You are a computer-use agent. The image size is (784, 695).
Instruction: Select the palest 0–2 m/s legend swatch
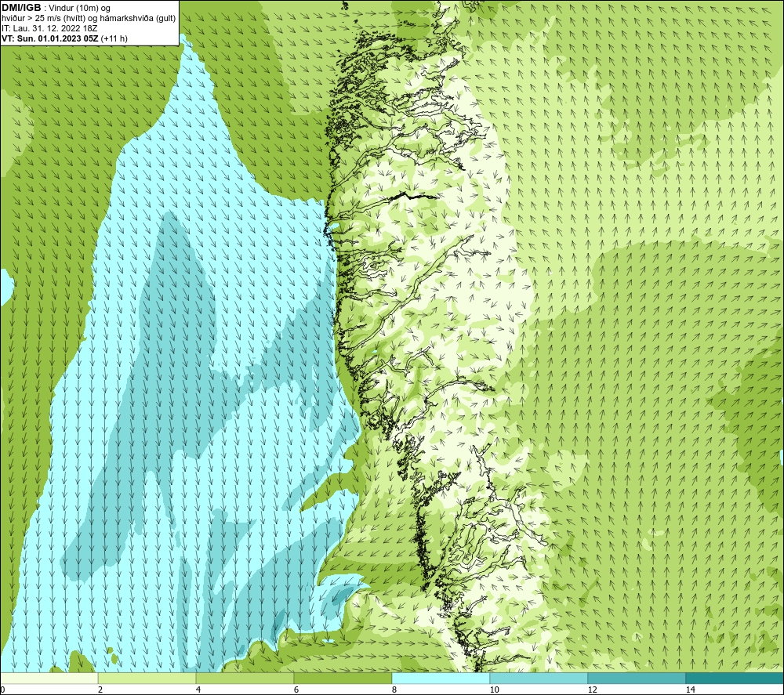pyautogui.click(x=49, y=679)
